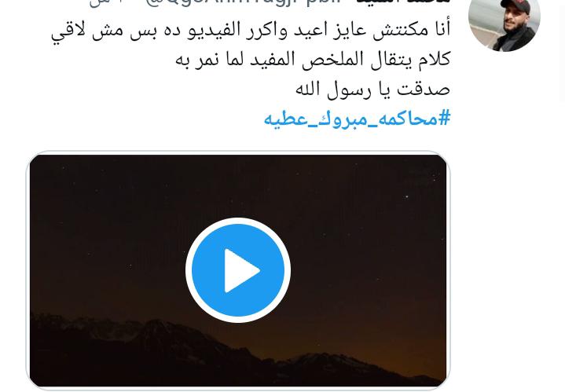Click the line reading صدقت يا رسول الله

(x=372, y=90)
